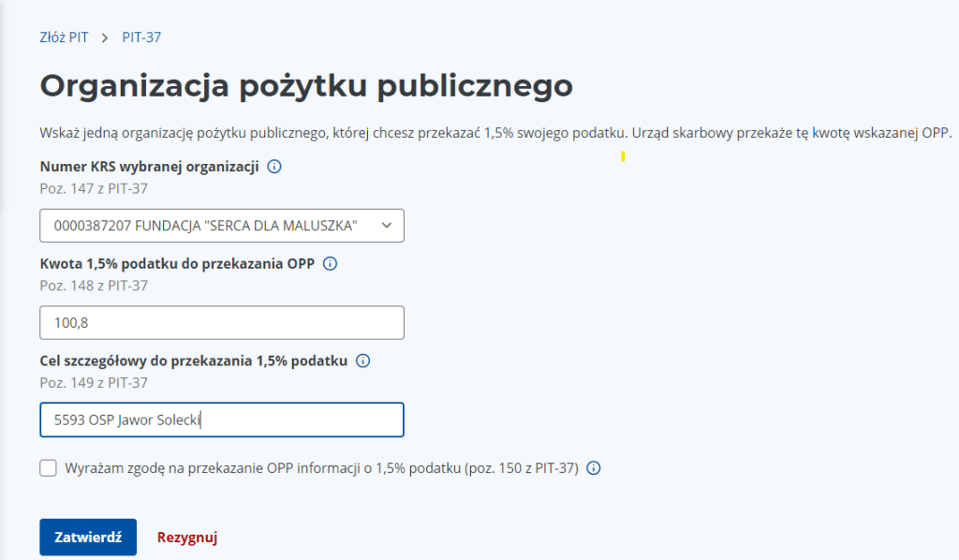The width and height of the screenshot is (959, 560).
Task: Click the 'Organizacja pożytku publicznego' heading
Action: coord(306,85)
